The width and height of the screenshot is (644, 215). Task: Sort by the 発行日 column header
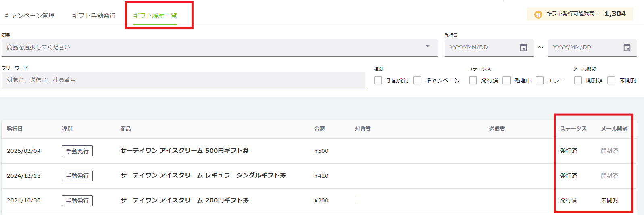pos(15,129)
